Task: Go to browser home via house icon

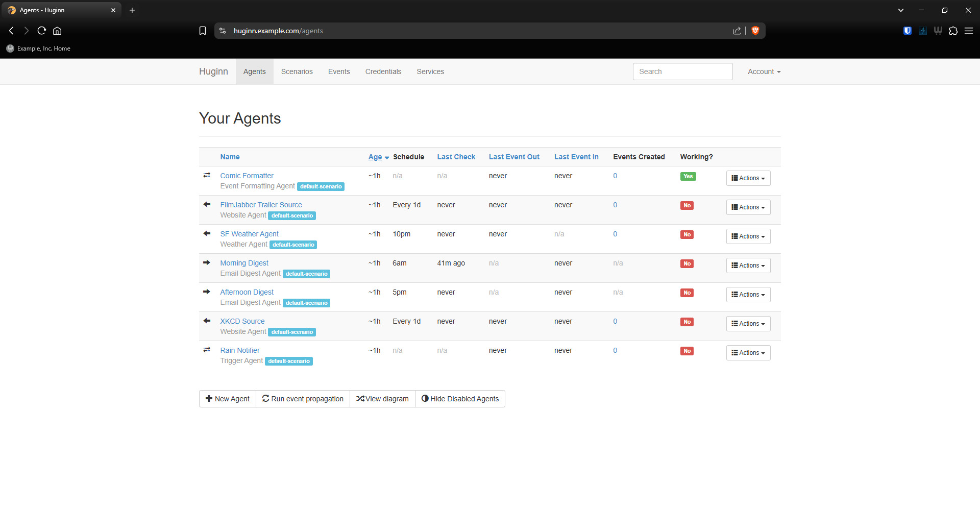Action: (57, 31)
